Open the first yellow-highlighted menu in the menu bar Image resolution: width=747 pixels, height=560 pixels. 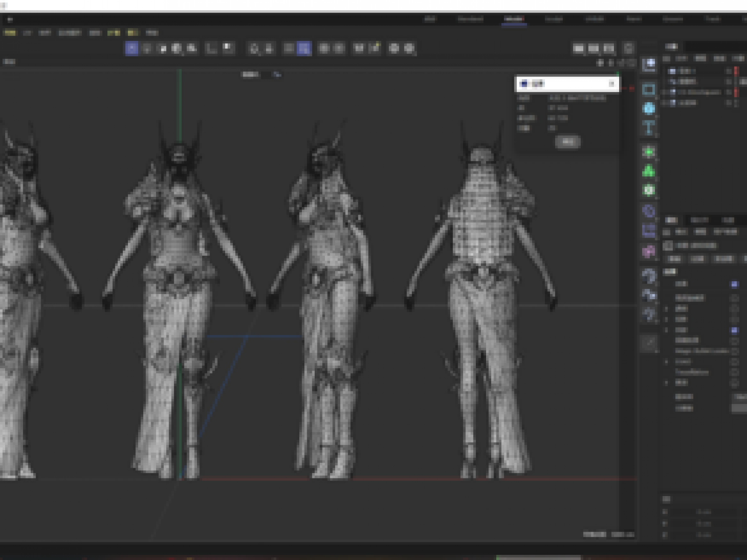pos(10,33)
